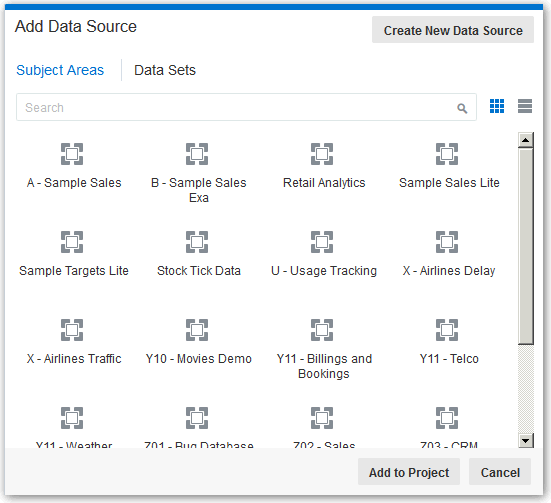Screen dimensions: 551x503
Task: Select the Sample Targets Lite icon
Action: click(72, 242)
